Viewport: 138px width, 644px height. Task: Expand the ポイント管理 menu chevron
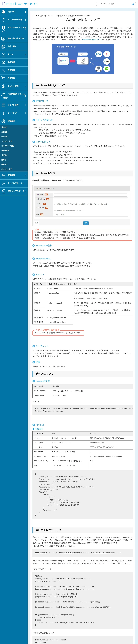[26, 86]
